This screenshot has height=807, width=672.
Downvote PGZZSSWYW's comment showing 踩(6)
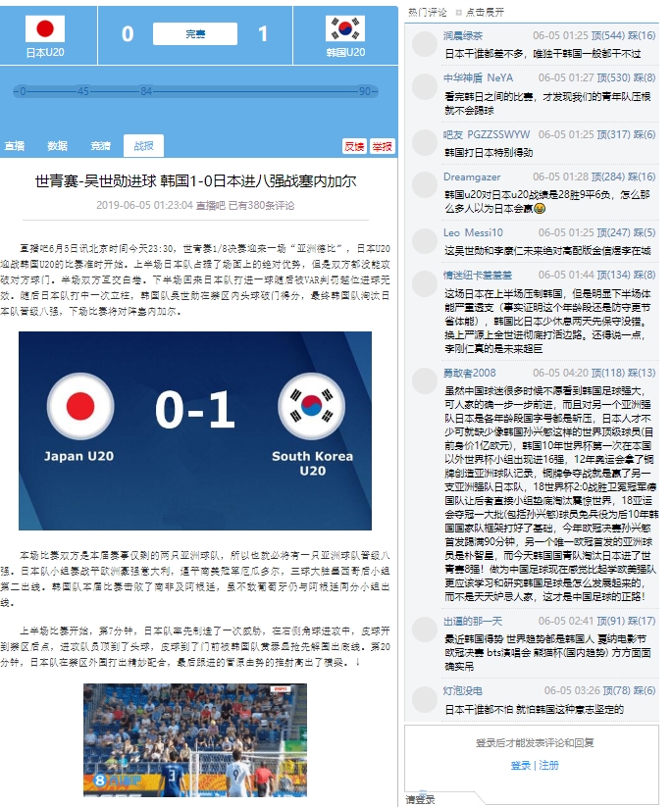pyautogui.click(x=645, y=134)
